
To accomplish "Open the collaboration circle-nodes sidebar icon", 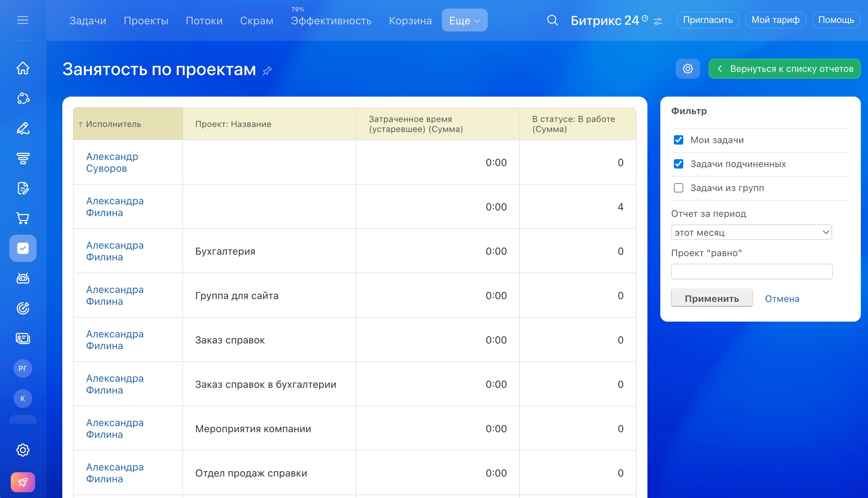I will (23, 98).
